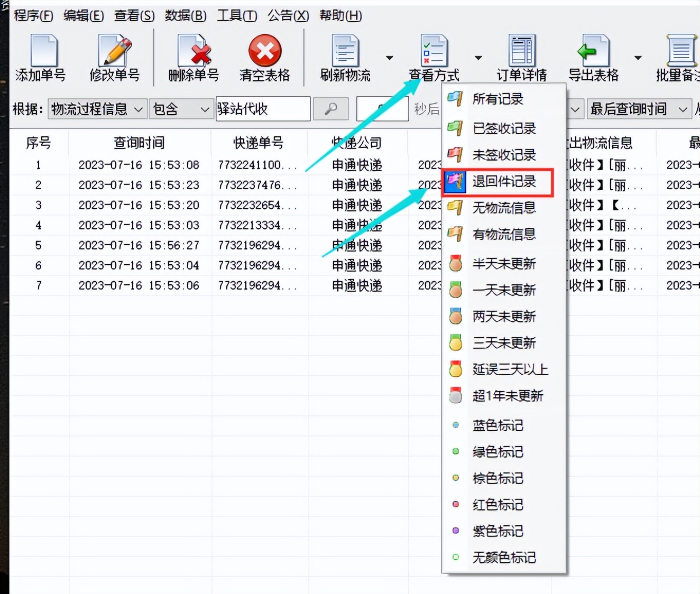Click the 删除单号 delete icon
Screen dimensions: 700x594
193,55
